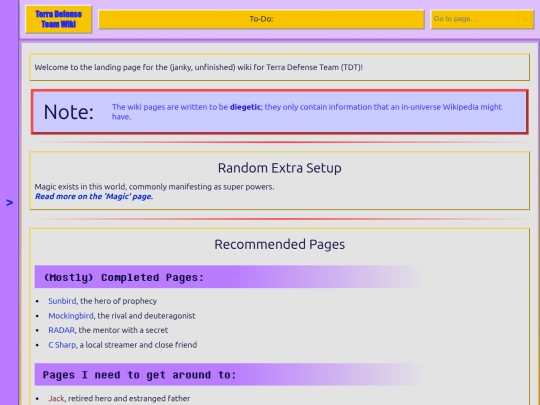Expand the left sidebar with the arrow

[10, 202]
